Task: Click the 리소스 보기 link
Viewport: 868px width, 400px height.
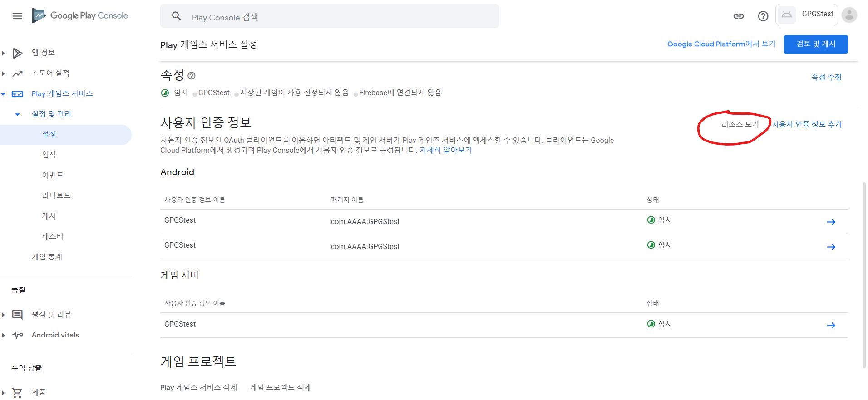Action: click(740, 124)
